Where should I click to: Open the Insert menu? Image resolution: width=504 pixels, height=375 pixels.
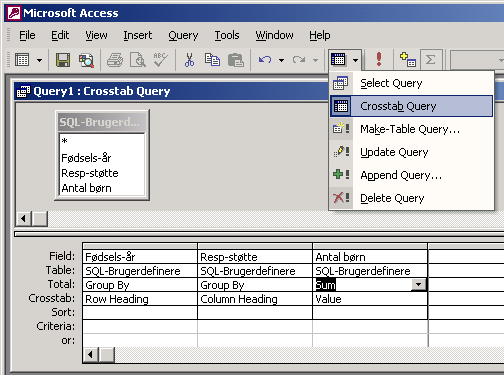coord(137,35)
